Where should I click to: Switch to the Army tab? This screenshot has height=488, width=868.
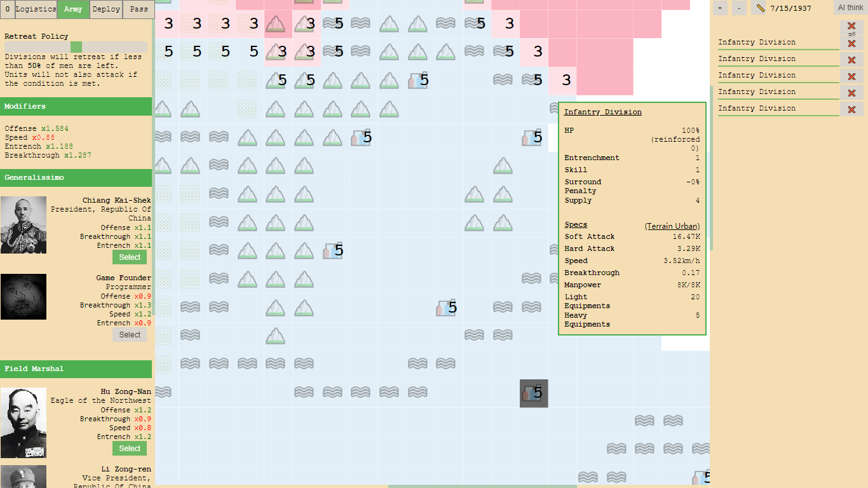click(x=73, y=10)
